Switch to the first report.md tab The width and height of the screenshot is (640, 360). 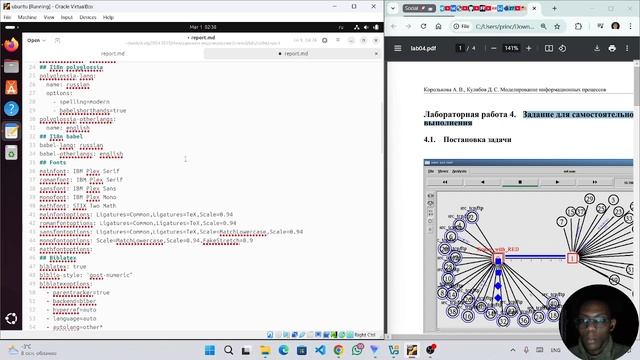113,53
